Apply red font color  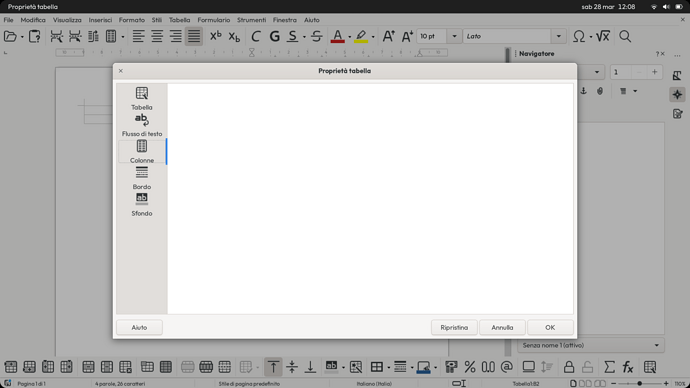pyautogui.click(x=338, y=36)
